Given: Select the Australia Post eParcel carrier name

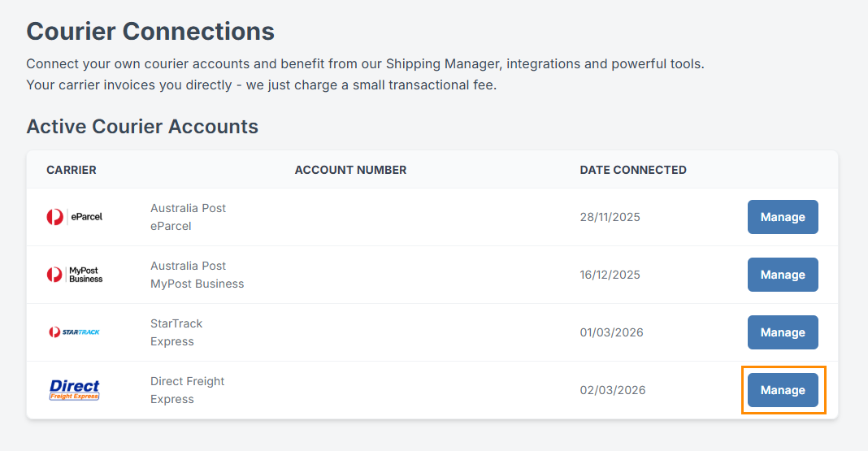Looking at the screenshot, I should (x=188, y=217).
